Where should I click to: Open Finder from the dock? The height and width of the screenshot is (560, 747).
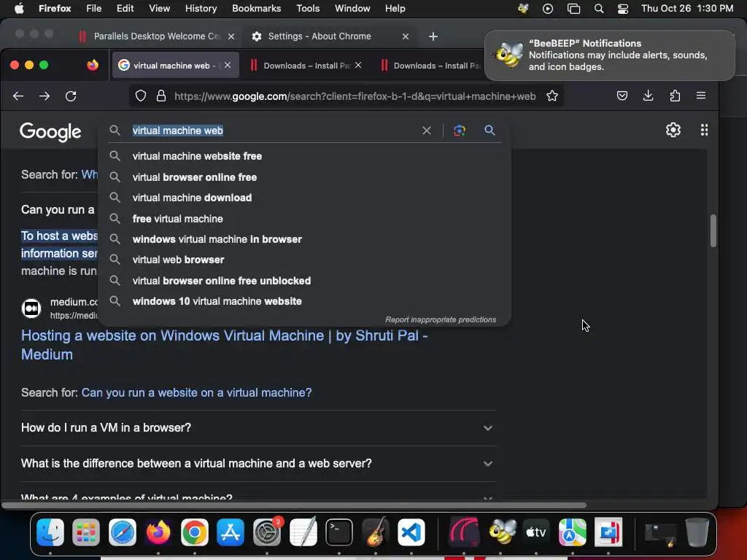[50, 532]
